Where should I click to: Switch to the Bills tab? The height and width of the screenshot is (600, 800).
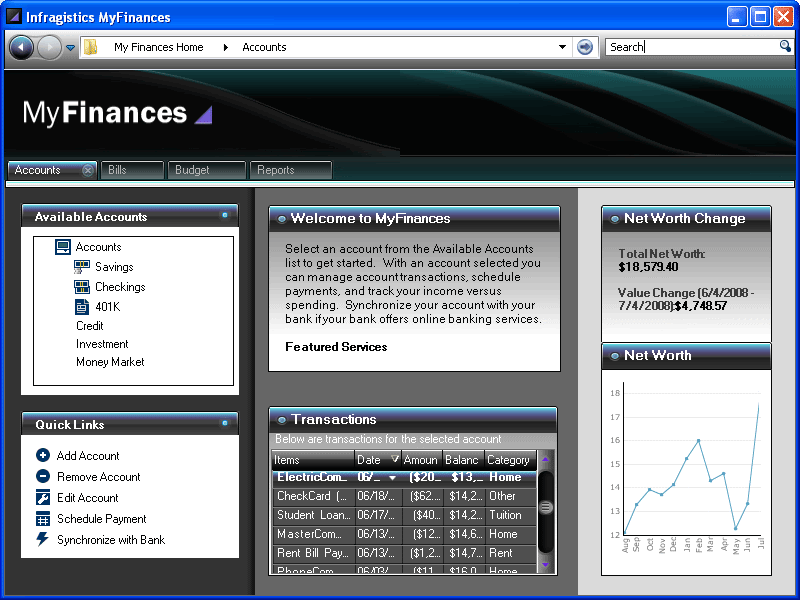pos(132,170)
